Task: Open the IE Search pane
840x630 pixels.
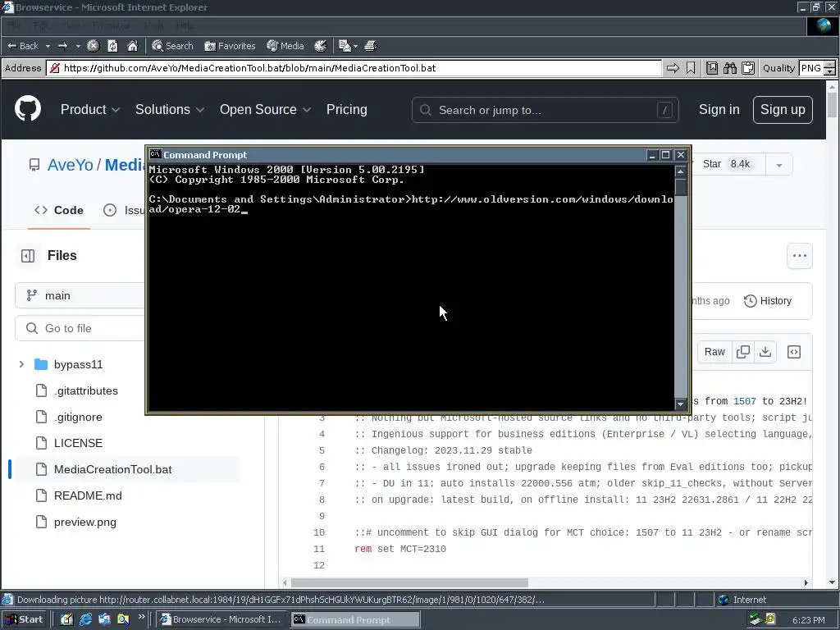Action: (x=172, y=46)
